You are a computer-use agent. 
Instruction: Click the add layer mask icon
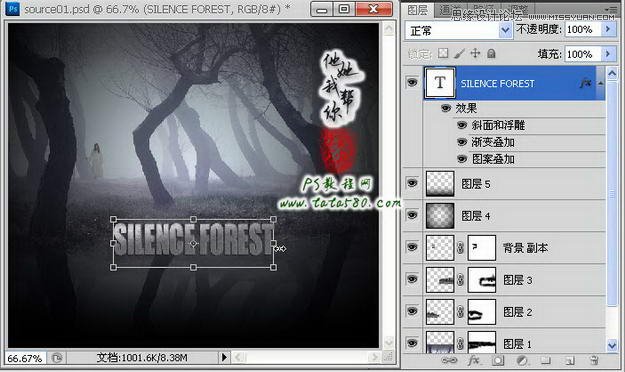(x=497, y=360)
